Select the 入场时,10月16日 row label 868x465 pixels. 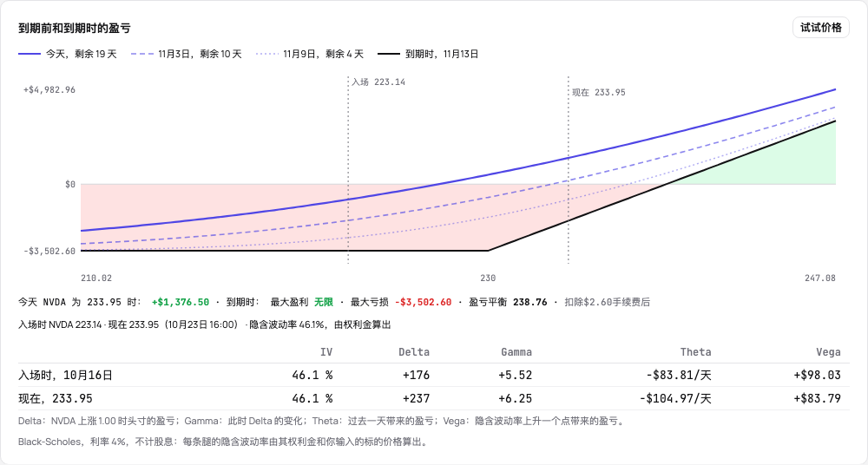[65, 376]
